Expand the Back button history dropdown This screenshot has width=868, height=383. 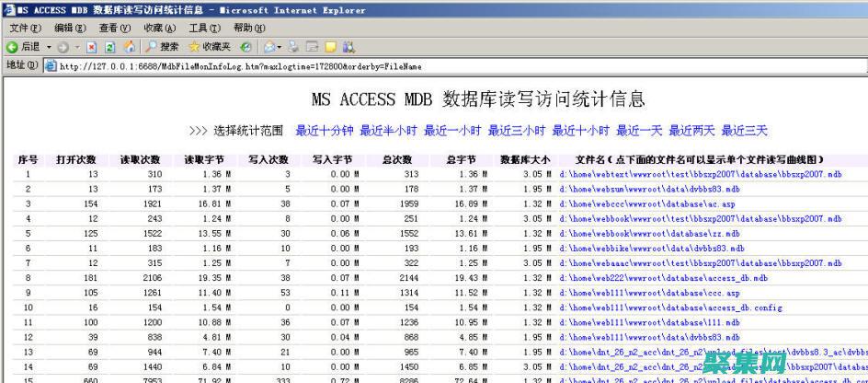pos(47,47)
